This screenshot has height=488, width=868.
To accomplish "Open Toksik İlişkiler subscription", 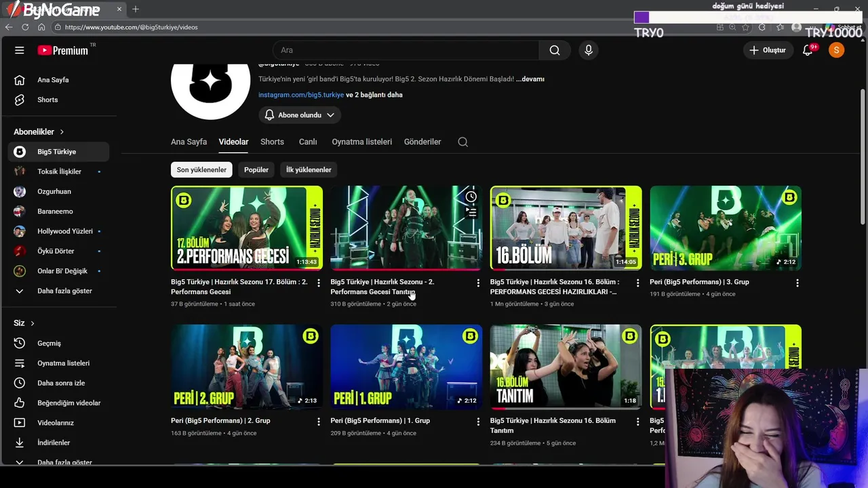I will pos(60,171).
